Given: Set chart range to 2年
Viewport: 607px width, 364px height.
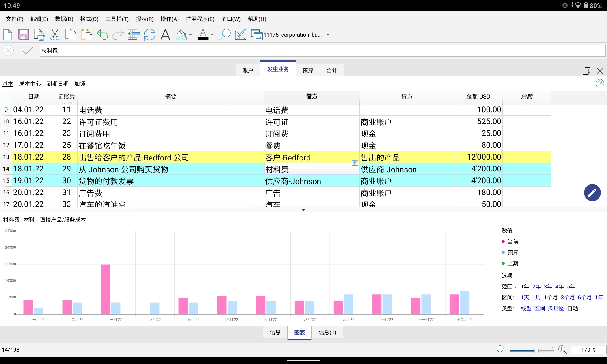Looking at the screenshot, I should [536, 286].
